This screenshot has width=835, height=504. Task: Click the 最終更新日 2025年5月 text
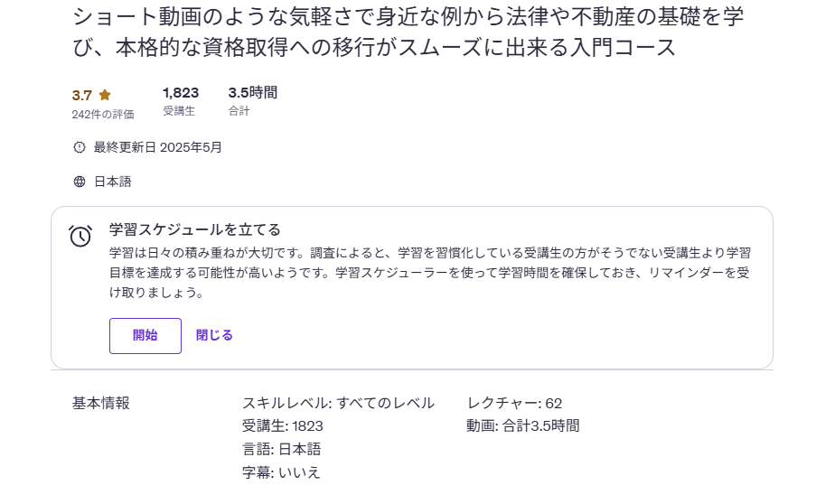pos(158,147)
